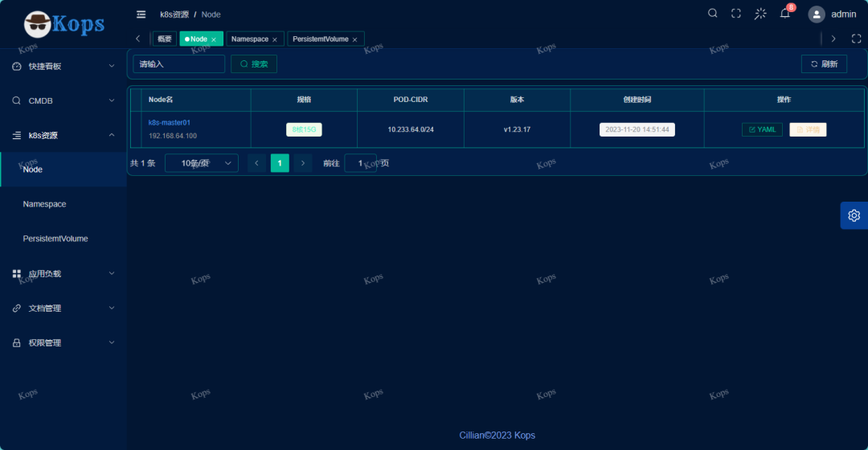Image resolution: width=868 pixels, height=450 pixels.
Task: Open the settings gear side panel
Action: click(854, 215)
